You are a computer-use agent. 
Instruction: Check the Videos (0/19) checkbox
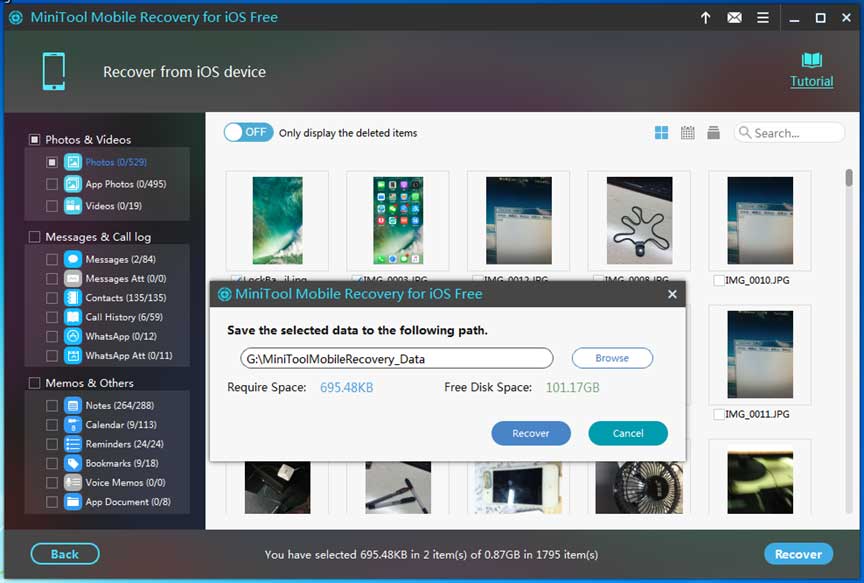pyautogui.click(x=52, y=206)
